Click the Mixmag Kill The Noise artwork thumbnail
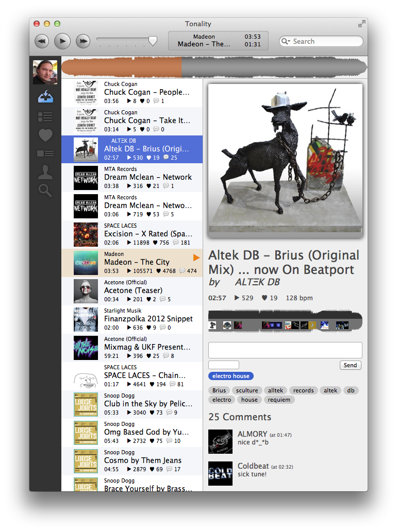Image resolution: width=397 pixels, height=532 pixels. click(86, 348)
